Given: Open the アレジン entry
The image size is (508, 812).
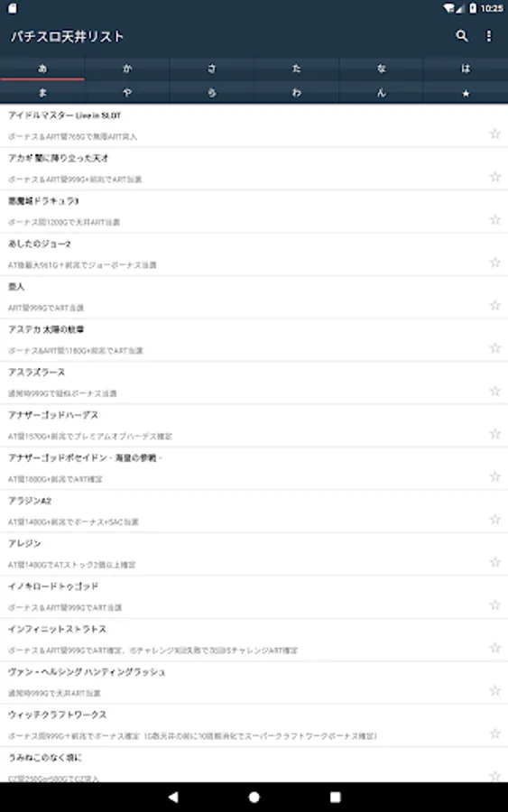Looking at the screenshot, I should click(254, 554).
